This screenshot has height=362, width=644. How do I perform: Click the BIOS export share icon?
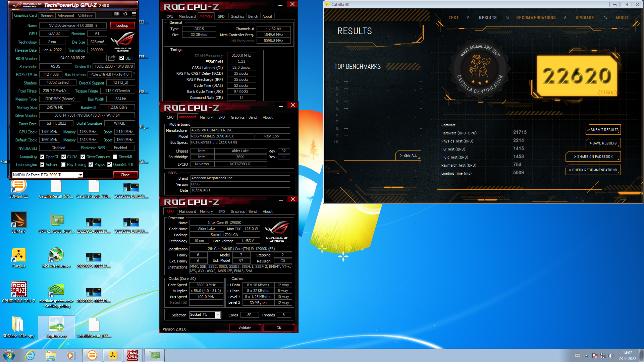112,58
